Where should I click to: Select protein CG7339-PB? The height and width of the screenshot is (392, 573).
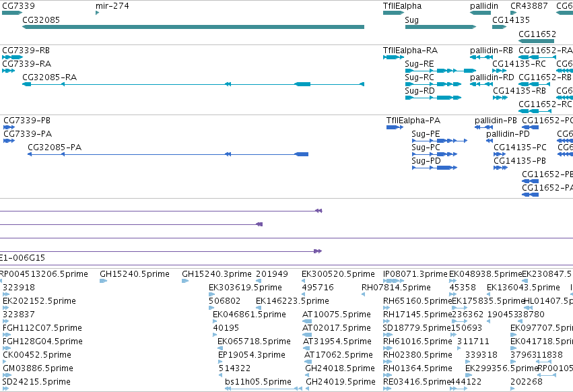tap(9, 127)
